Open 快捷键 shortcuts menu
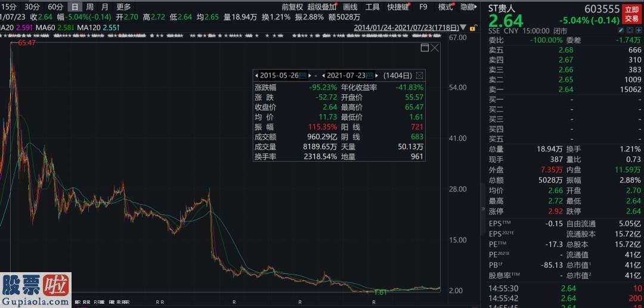The width and height of the screenshot is (644, 308). [398, 7]
